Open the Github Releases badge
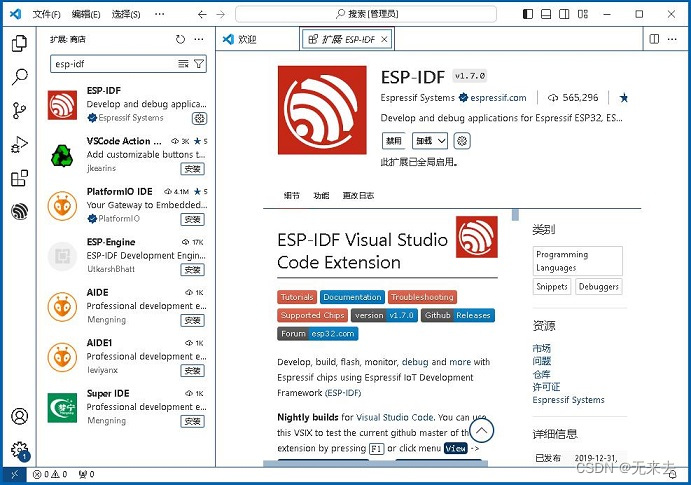The image size is (691, 485). (458, 315)
